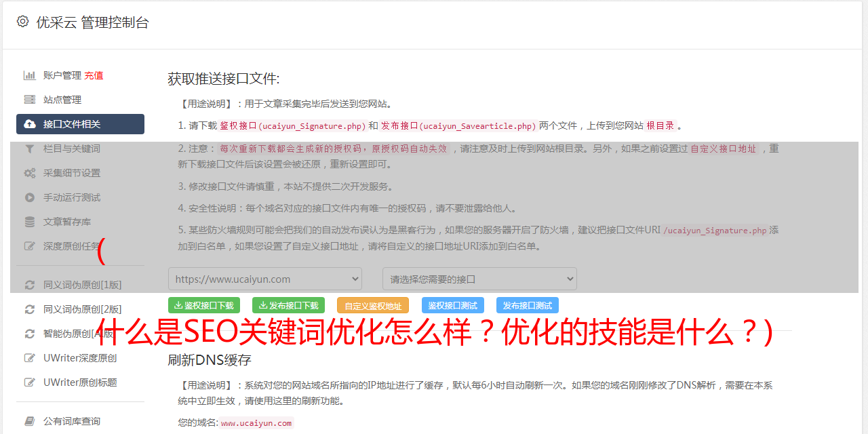Screen dimensions: 868x434
Task: Open the https://www.ucaiyun.com domain dropdown
Action: (265, 279)
